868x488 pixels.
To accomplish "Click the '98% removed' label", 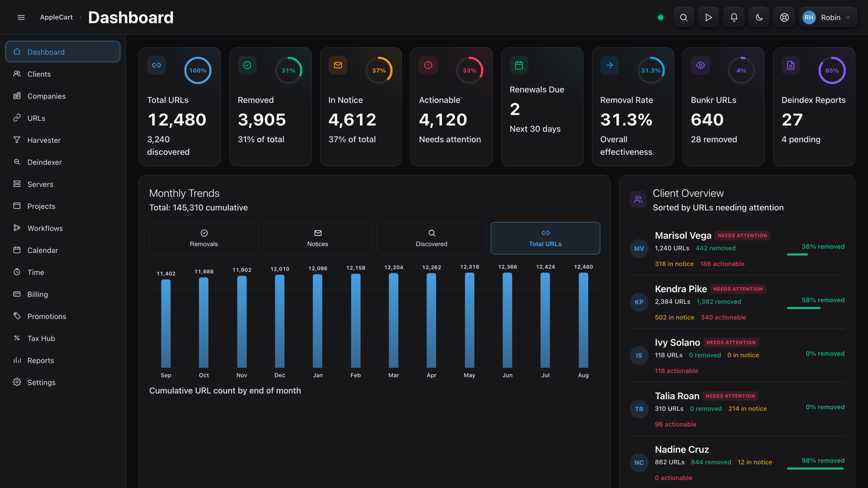I will [x=823, y=461].
